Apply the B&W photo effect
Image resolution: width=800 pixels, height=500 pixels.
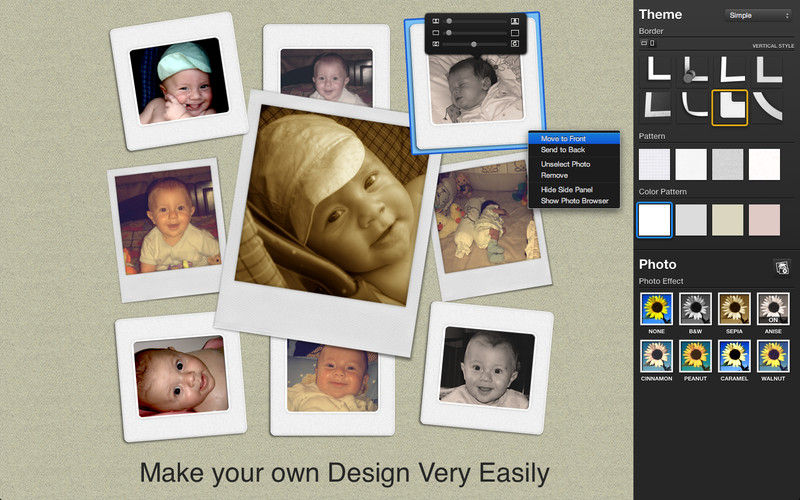coord(695,309)
